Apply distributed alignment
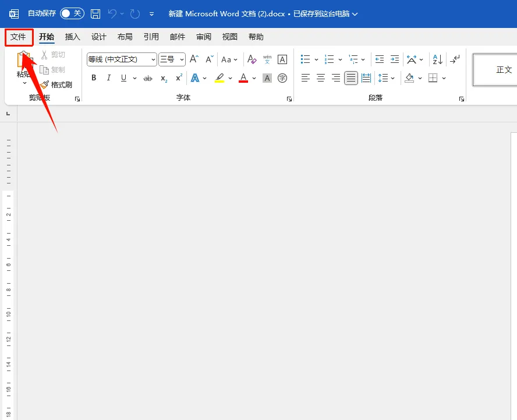The image size is (517, 420). tap(366, 78)
